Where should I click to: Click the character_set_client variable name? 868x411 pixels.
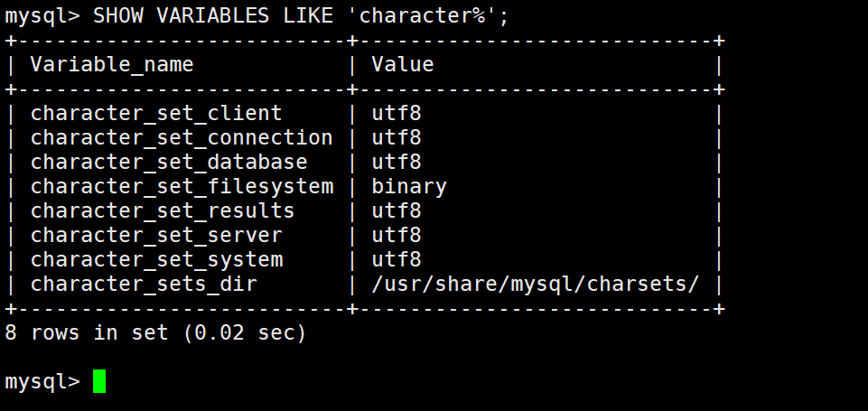click(x=156, y=113)
